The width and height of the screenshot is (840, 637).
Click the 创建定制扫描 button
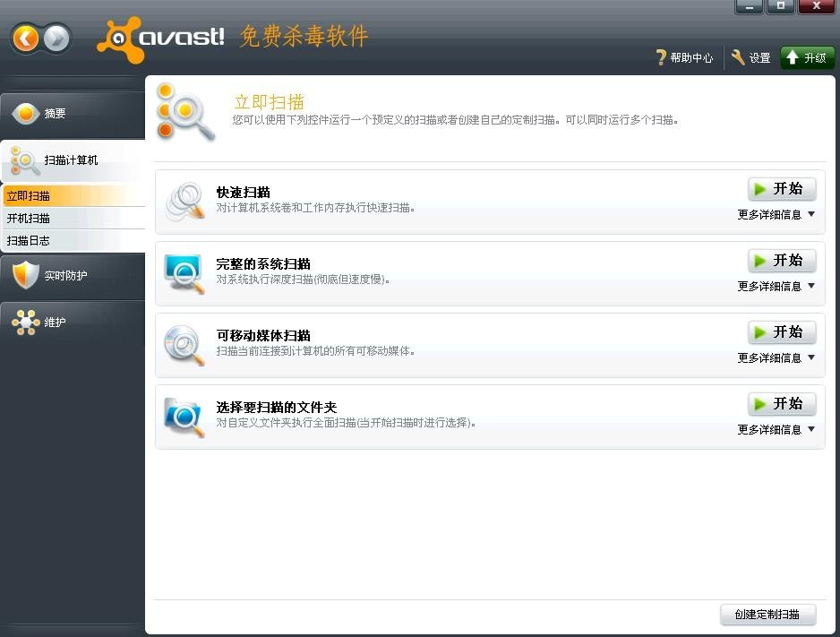click(x=767, y=615)
